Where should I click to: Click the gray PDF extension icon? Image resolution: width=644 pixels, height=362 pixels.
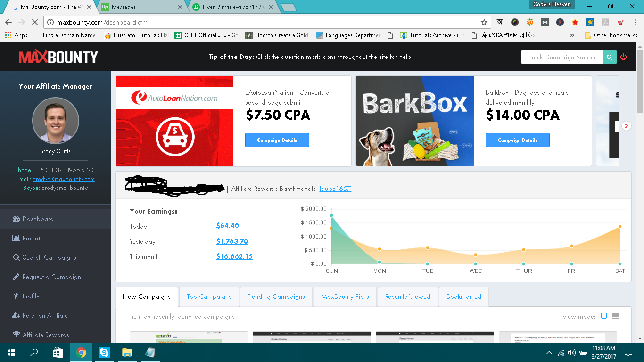click(605, 22)
